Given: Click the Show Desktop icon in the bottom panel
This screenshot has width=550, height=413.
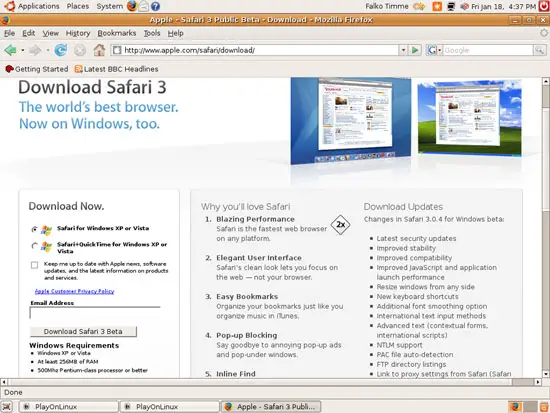Looking at the screenshot, I should (x=7, y=407).
